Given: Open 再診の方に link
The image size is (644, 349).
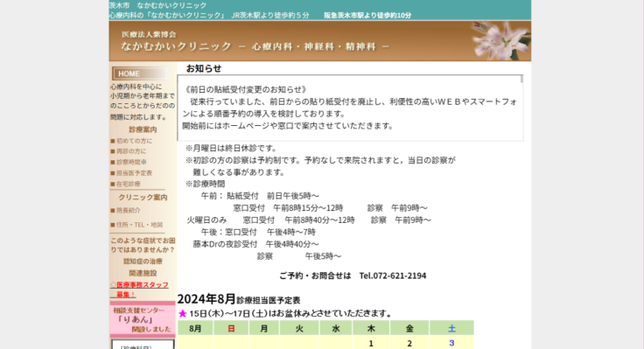Looking at the screenshot, I should (131, 151).
